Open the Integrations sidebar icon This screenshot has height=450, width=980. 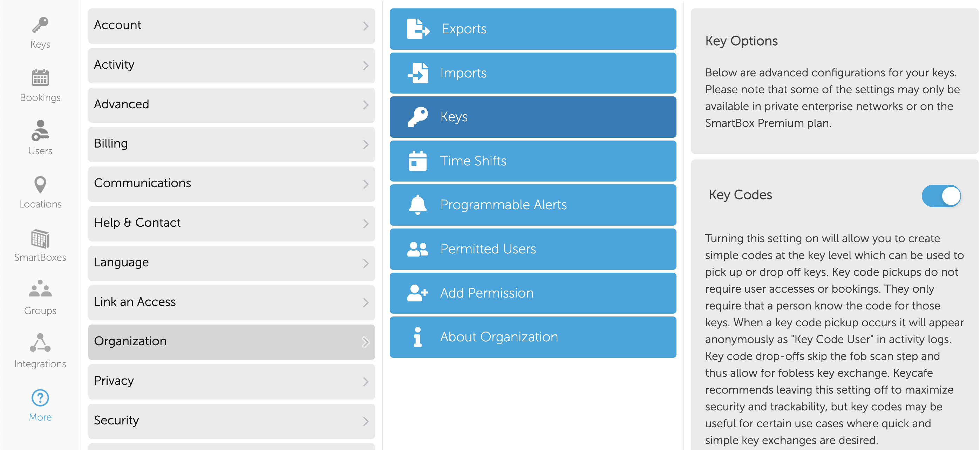40,343
